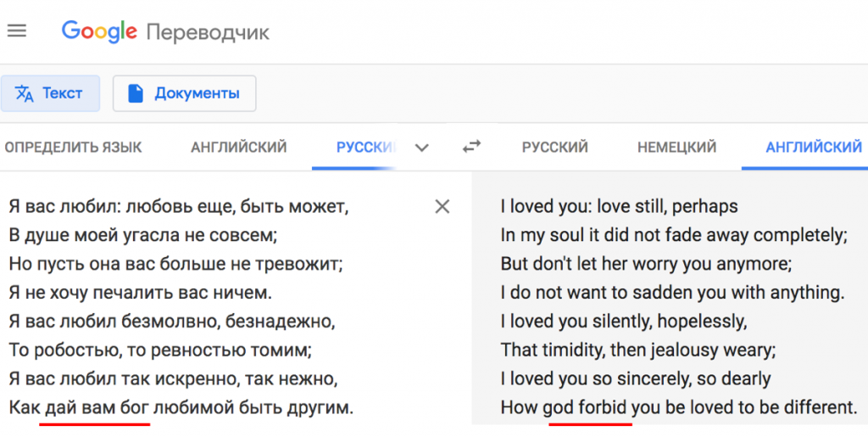Open the hamburger main menu

click(x=17, y=31)
